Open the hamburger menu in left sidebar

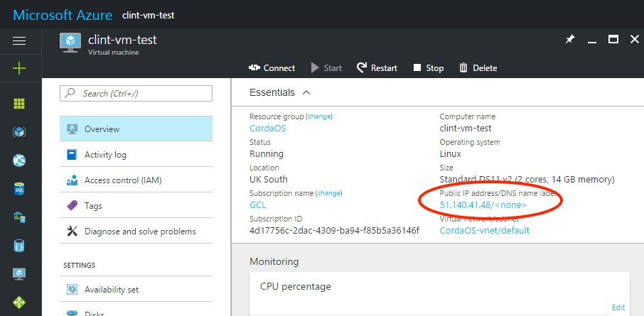[19, 40]
